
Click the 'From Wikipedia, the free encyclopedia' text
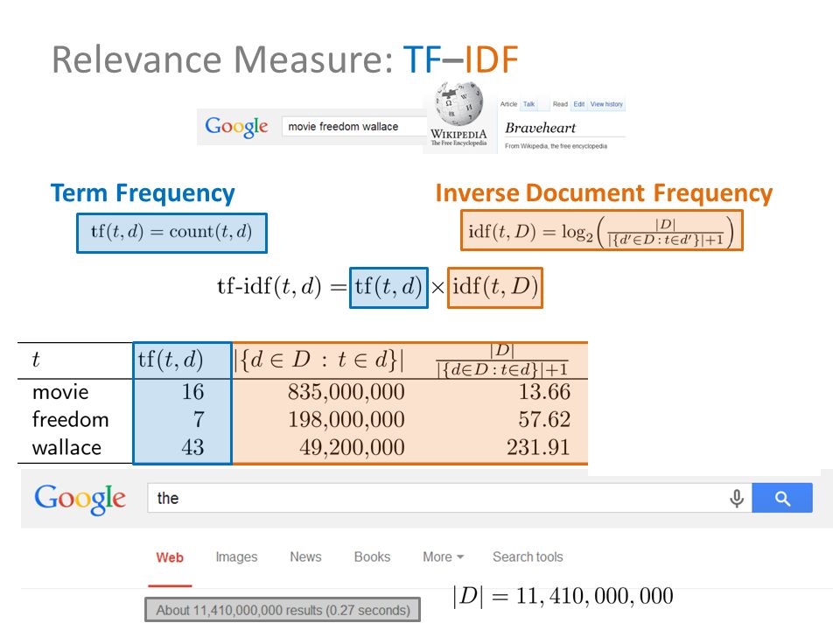pyautogui.click(x=556, y=146)
